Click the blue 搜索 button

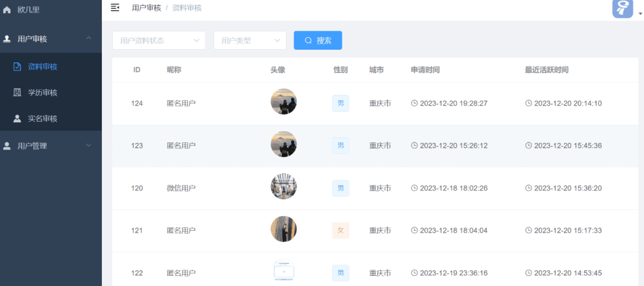[x=318, y=40]
